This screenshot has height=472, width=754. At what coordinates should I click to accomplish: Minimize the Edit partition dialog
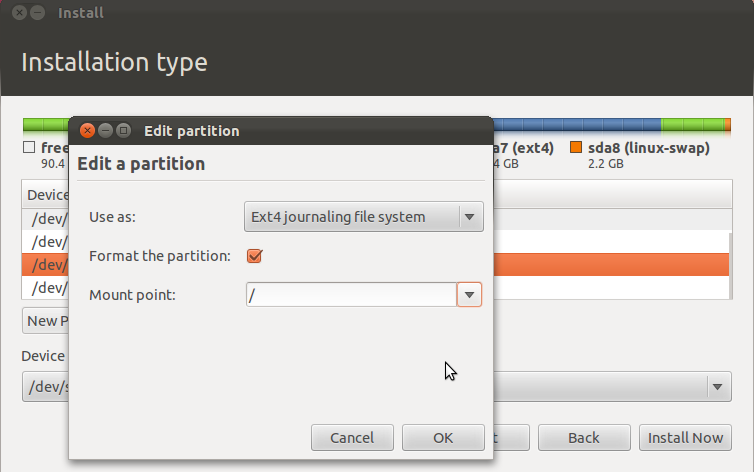[x=105, y=130]
